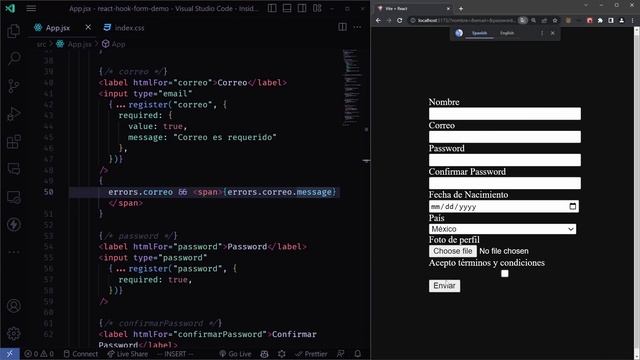Open the Accounts icon in the activity bar
The width and height of the screenshot is (640, 360).
tap(14, 306)
